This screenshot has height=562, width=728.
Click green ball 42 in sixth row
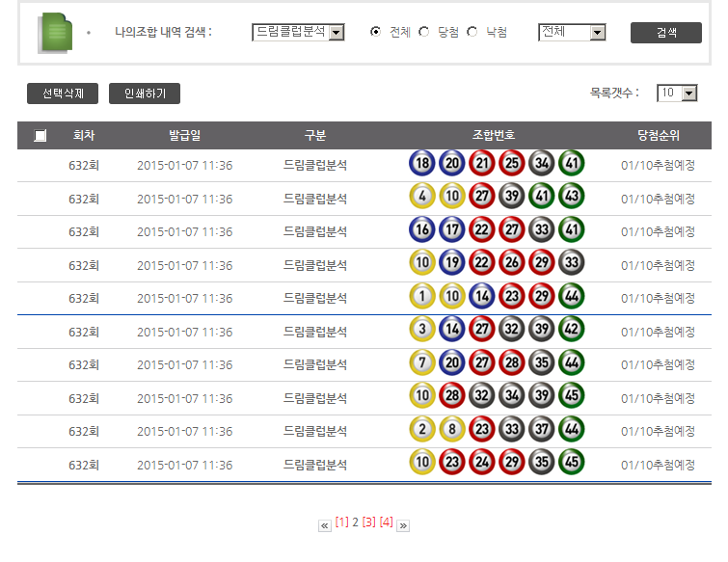tap(571, 331)
